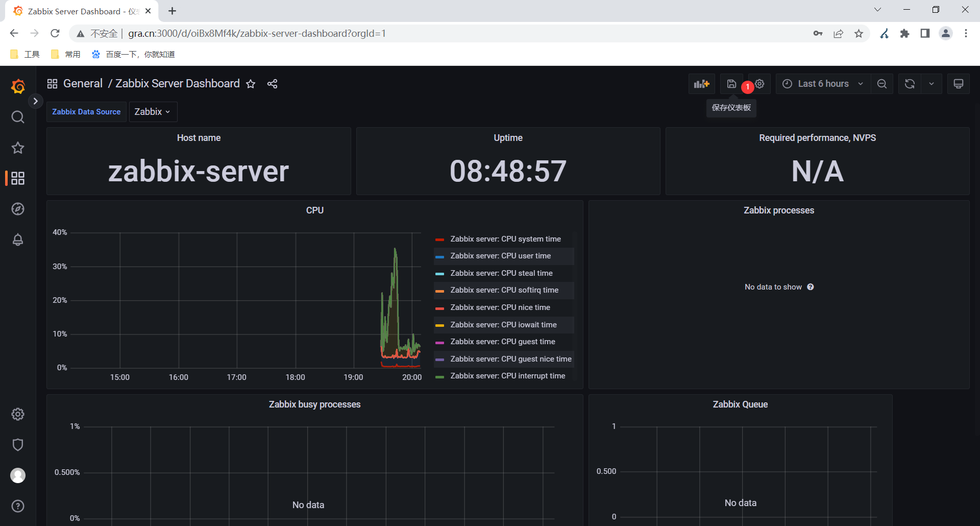The width and height of the screenshot is (980, 526).
Task: Toggle the CPU interrupt time legend series
Action: [508, 376]
